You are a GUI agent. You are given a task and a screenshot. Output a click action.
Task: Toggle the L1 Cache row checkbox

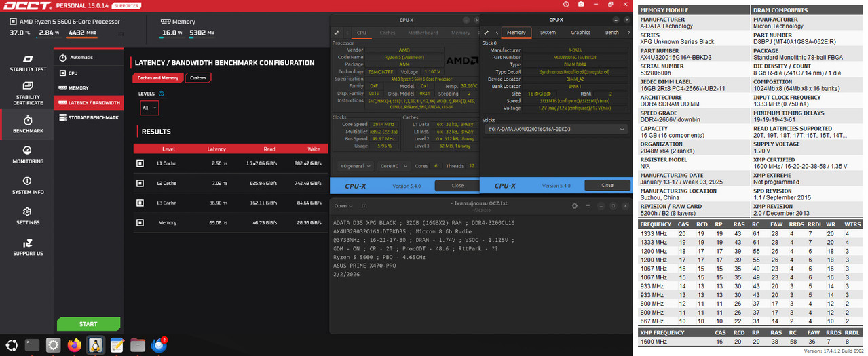[140, 163]
